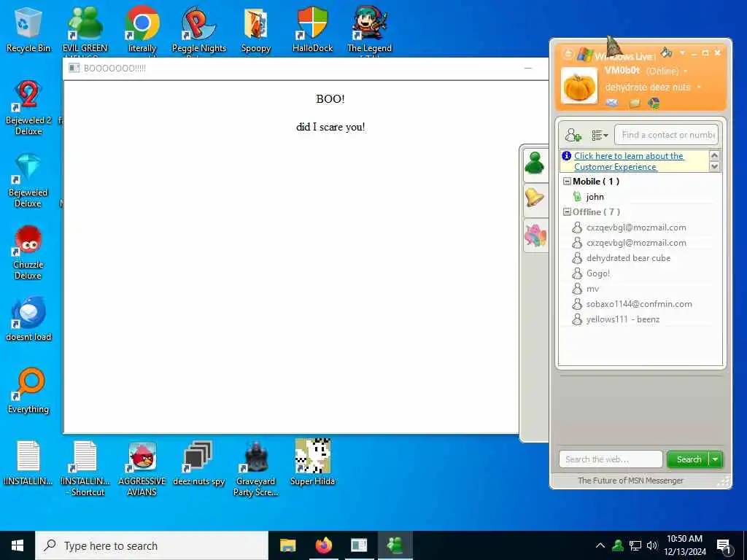Select the Peggle Nights desktop icon
Image resolution: width=747 pixels, height=560 pixels.
[198, 29]
